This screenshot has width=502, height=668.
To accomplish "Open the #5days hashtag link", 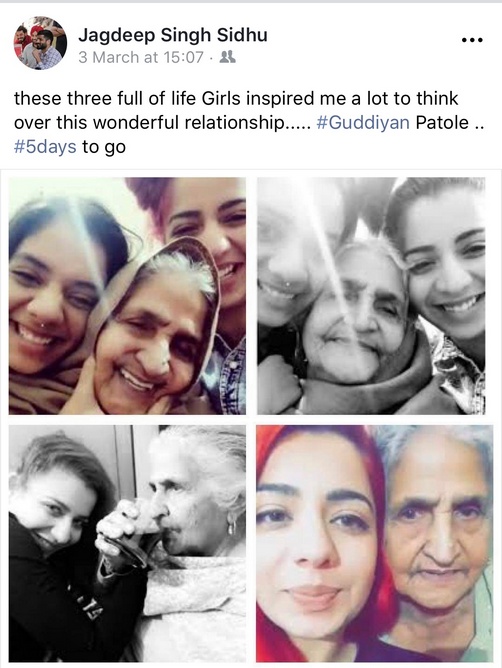I will click(x=45, y=147).
